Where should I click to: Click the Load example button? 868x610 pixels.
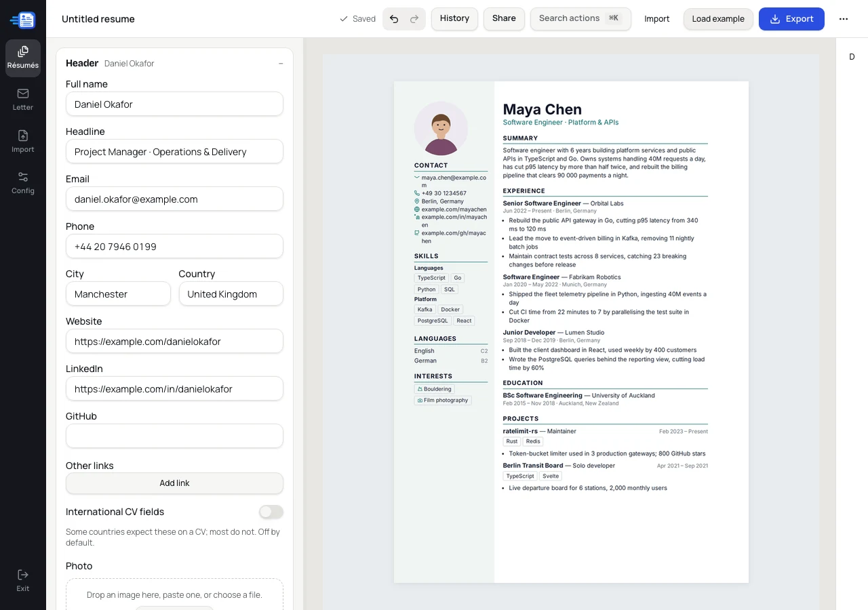718,19
